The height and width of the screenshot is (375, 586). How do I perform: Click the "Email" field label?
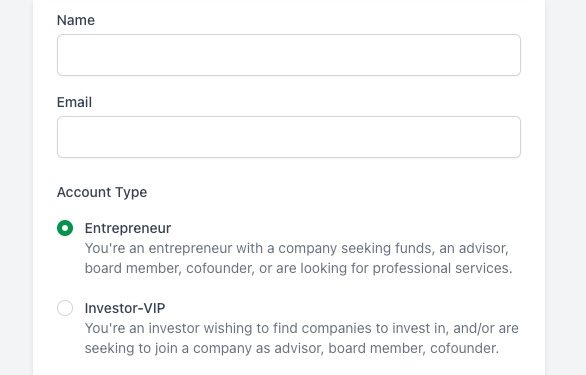(x=74, y=102)
